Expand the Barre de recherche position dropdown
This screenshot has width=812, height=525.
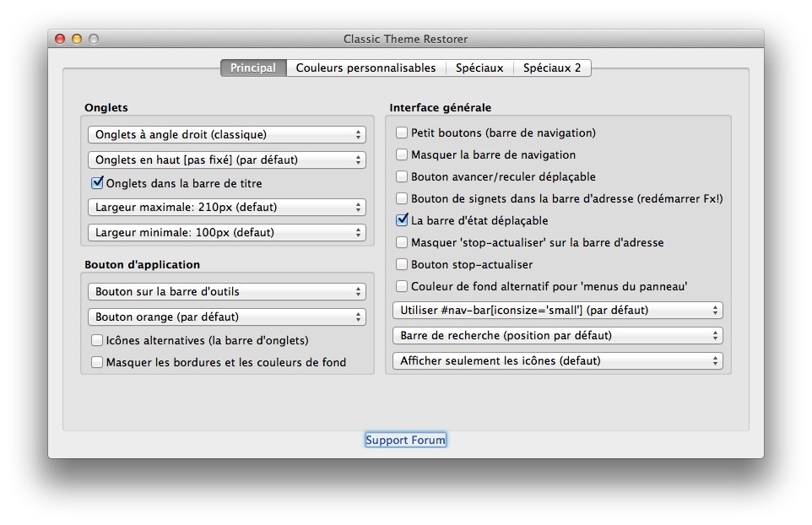558,335
